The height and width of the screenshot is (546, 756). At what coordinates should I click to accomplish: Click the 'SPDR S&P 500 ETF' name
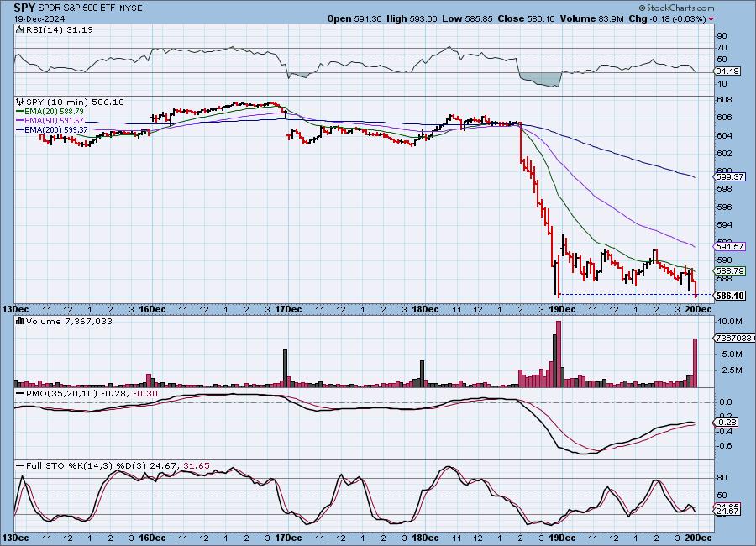pos(76,8)
